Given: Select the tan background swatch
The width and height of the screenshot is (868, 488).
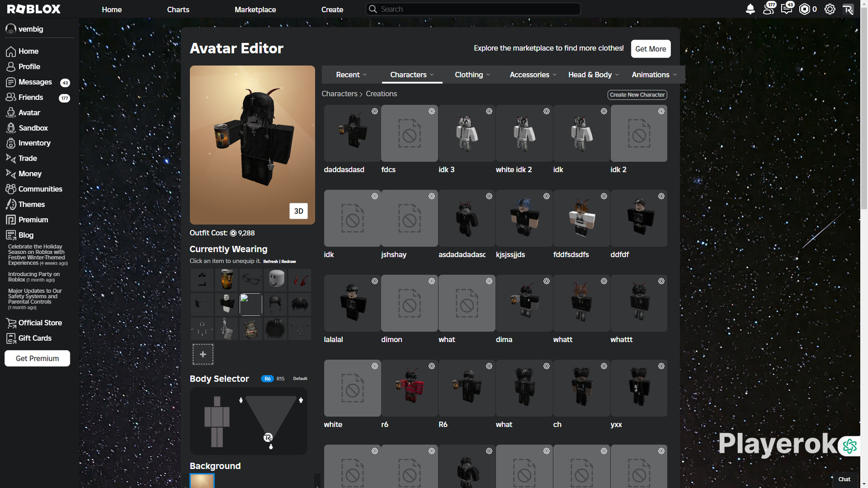Looking at the screenshot, I should click(202, 481).
